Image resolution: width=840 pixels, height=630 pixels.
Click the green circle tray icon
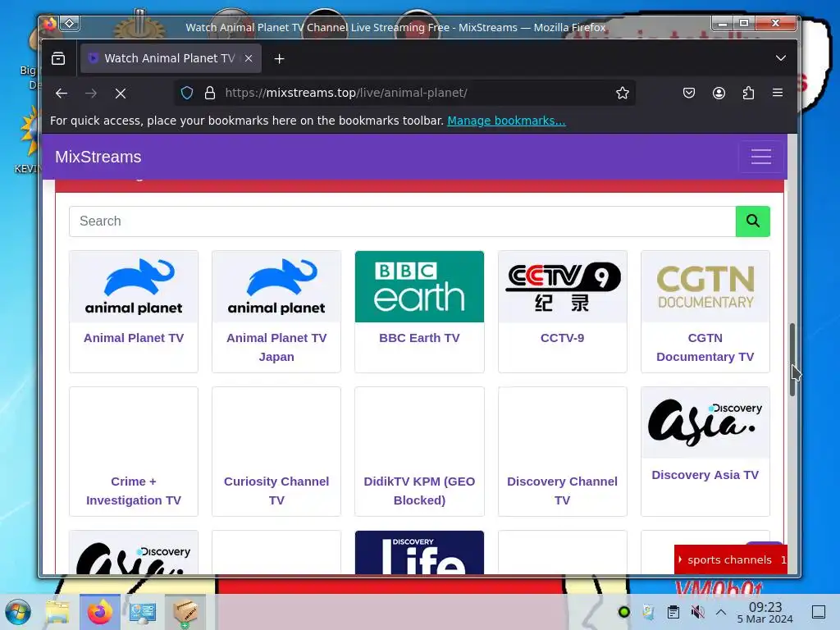point(624,612)
